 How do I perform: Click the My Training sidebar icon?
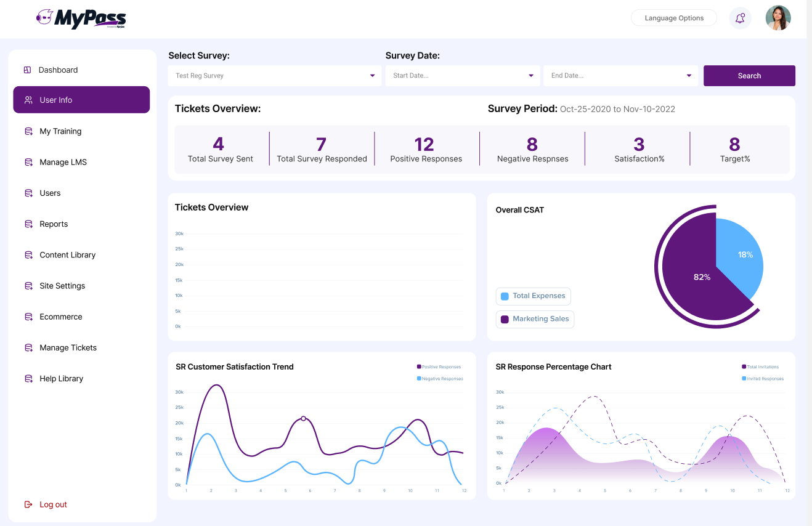28,131
